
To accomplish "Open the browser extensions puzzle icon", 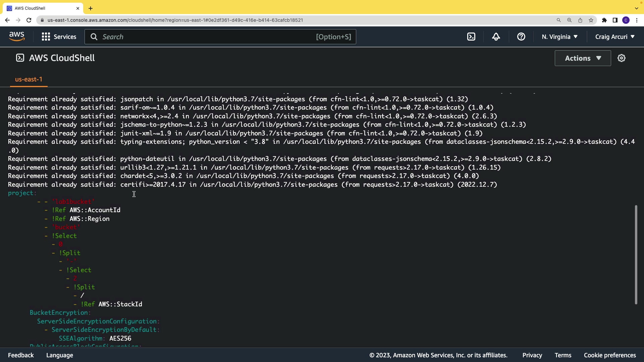I will tap(604, 20).
